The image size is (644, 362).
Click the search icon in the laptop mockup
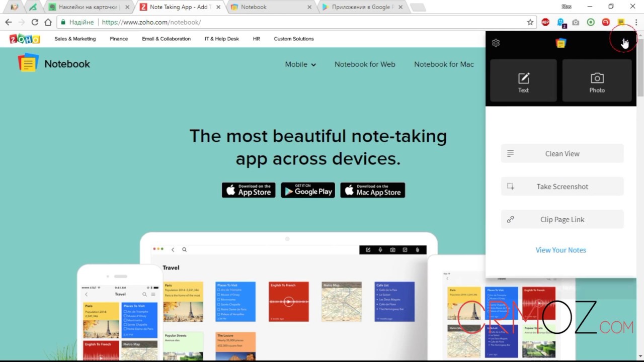pos(184,249)
